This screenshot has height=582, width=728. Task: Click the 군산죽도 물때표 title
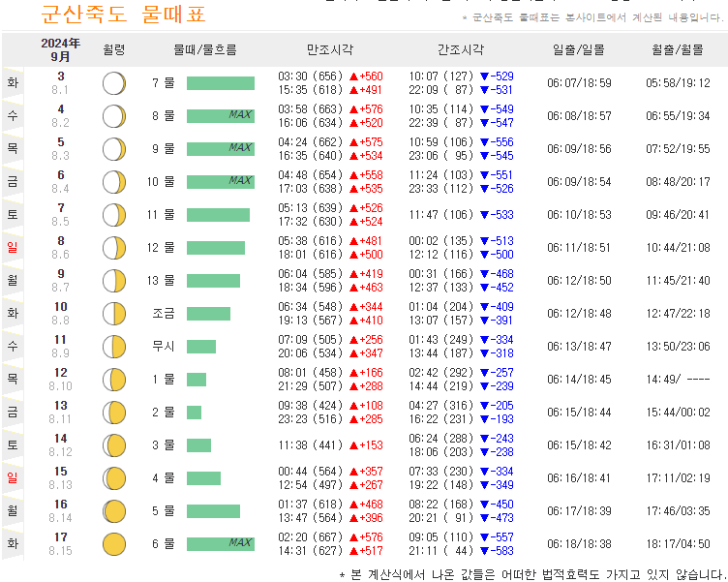click(x=124, y=14)
